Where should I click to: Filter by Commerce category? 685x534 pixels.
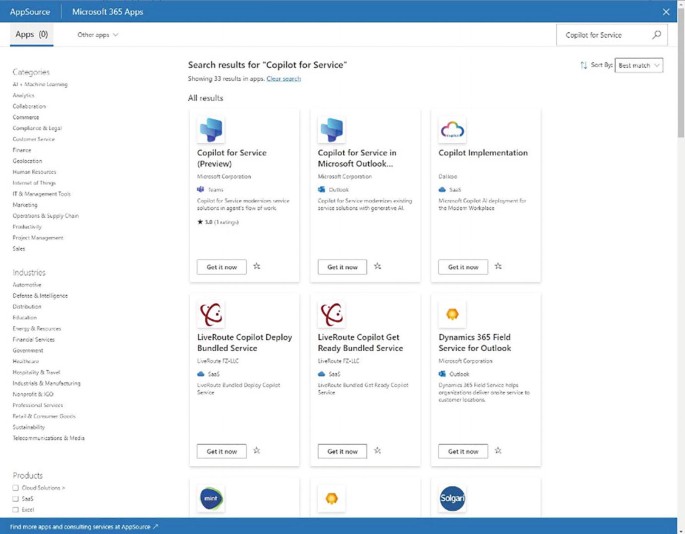26,117
